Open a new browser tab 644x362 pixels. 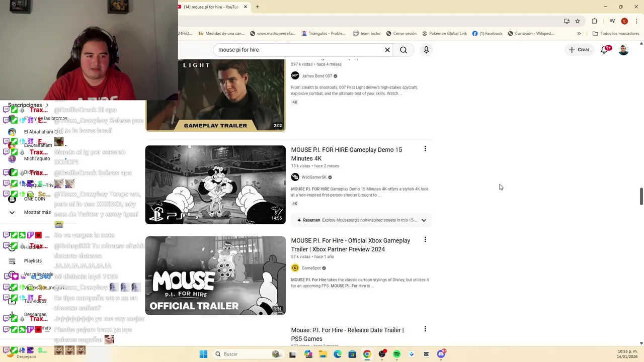pos(258,7)
